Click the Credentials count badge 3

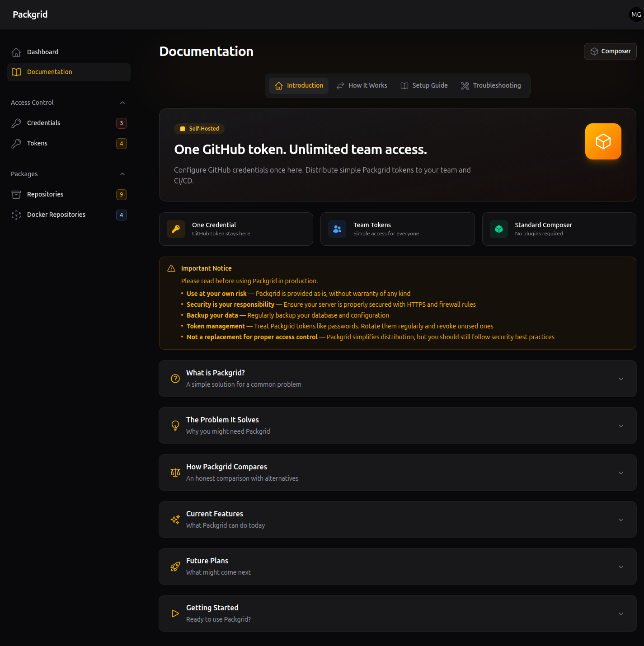coord(122,123)
